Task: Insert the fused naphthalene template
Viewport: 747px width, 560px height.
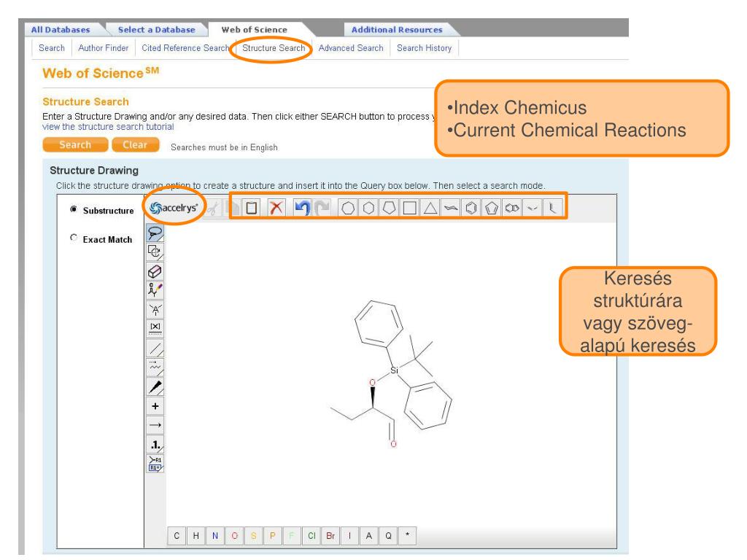Action: point(512,208)
